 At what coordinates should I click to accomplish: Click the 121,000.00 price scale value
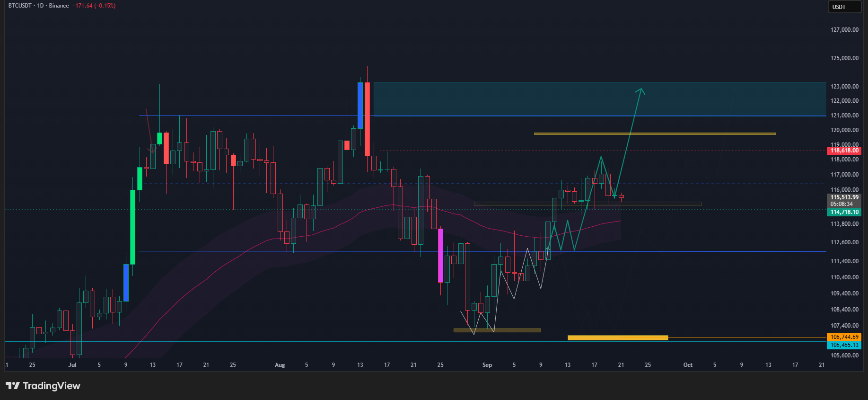click(x=844, y=116)
